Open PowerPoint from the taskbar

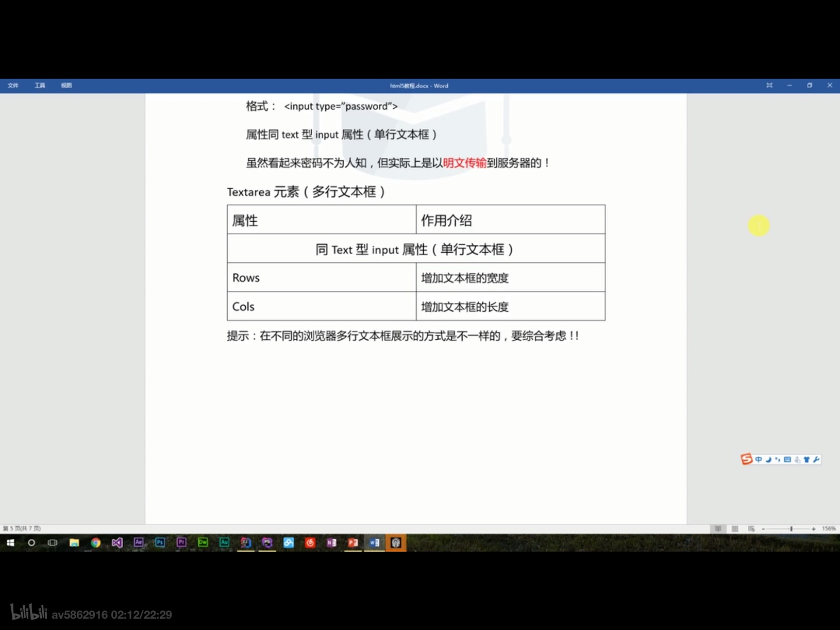click(x=353, y=543)
